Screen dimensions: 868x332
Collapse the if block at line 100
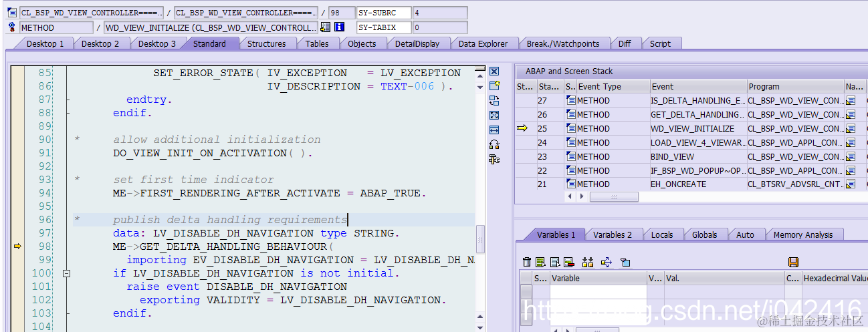click(x=66, y=273)
